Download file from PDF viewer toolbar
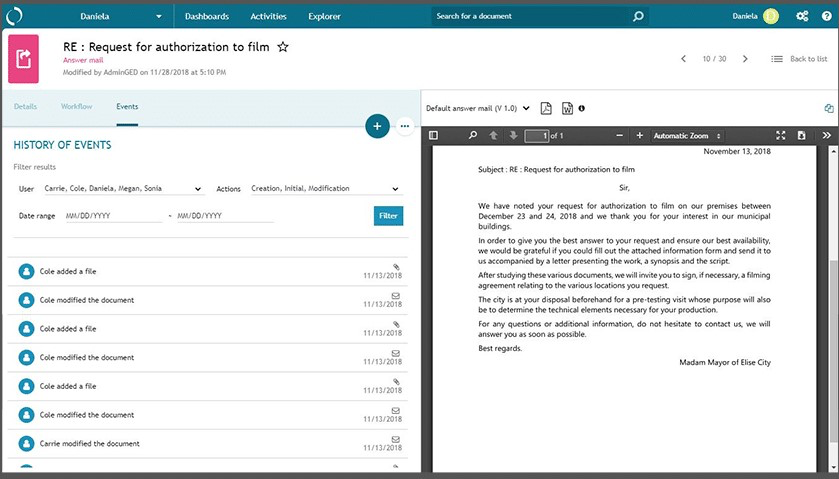 click(802, 135)
